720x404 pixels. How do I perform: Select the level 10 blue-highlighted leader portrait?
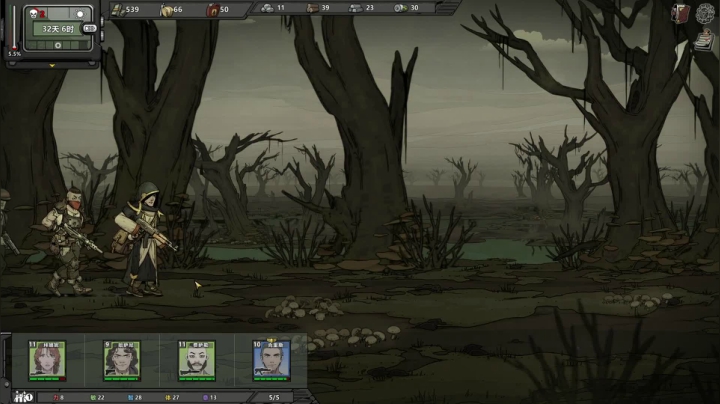tap(271, 360)
